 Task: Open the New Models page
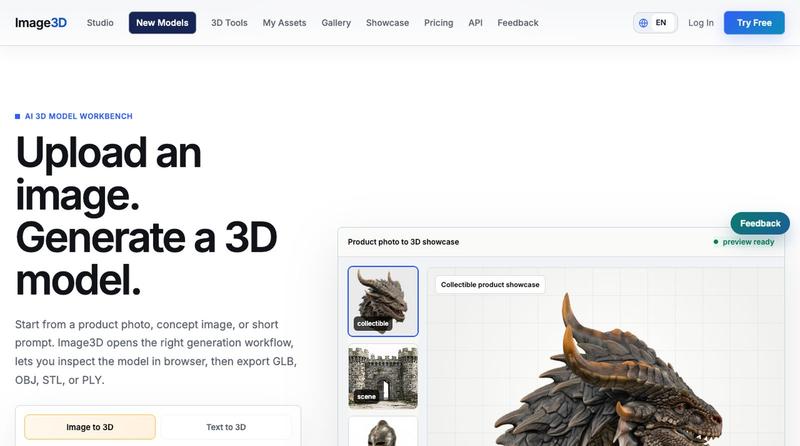[162, 23]
